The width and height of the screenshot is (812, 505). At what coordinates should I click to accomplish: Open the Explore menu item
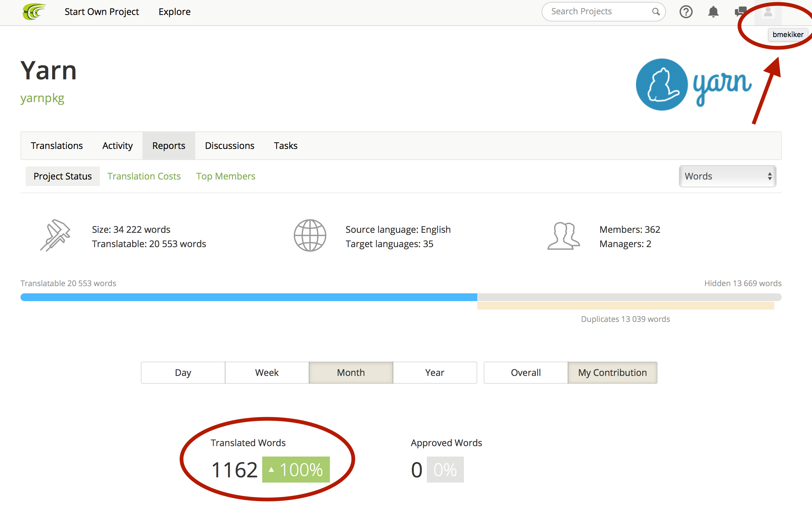174,12
